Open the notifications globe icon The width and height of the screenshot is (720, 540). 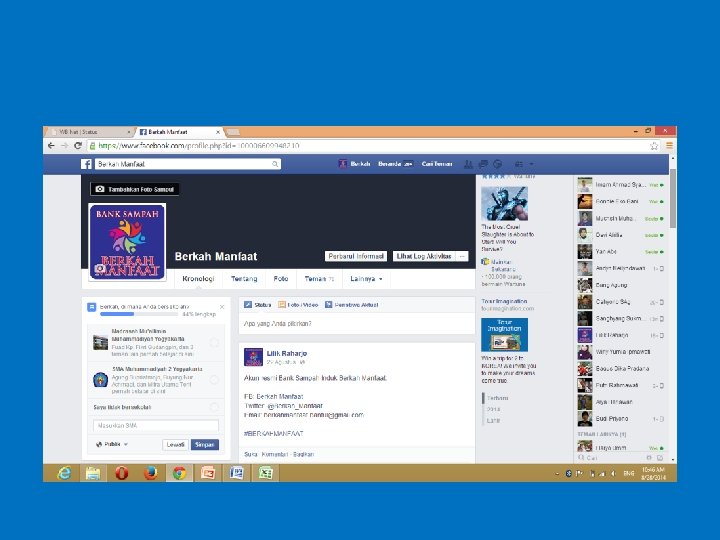pos(498,164)
